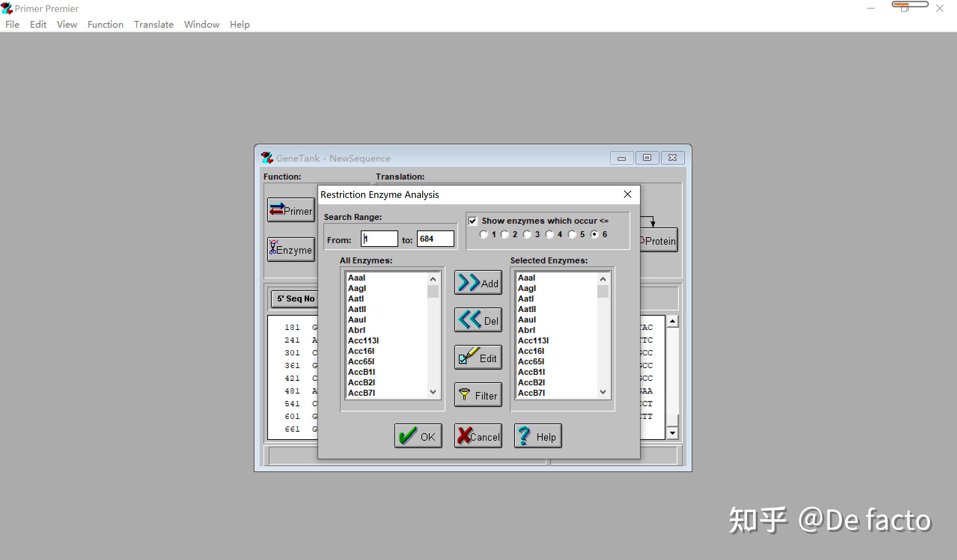The image size is (957, 560).
Task: Click scroll-up arrow of the sequence pane
Action: (x=672, y=321)
